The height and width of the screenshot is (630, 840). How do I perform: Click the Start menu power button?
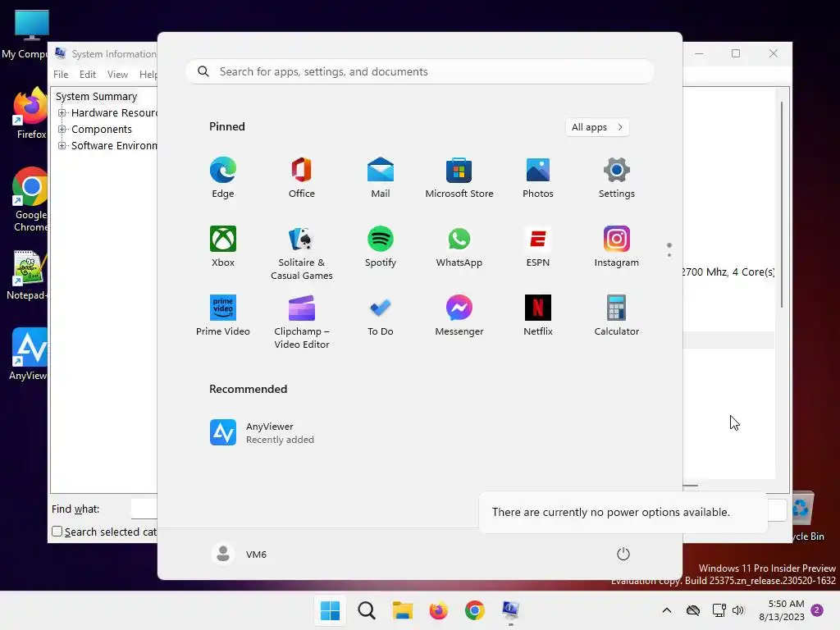coord(623,554)
